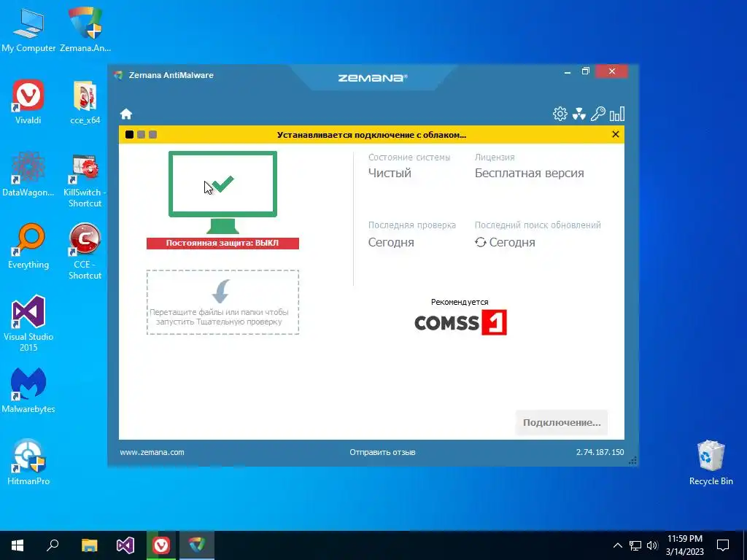
Task: Select Visual Studio 2015 desktop shortcut
Action: (x=28, y=324)
